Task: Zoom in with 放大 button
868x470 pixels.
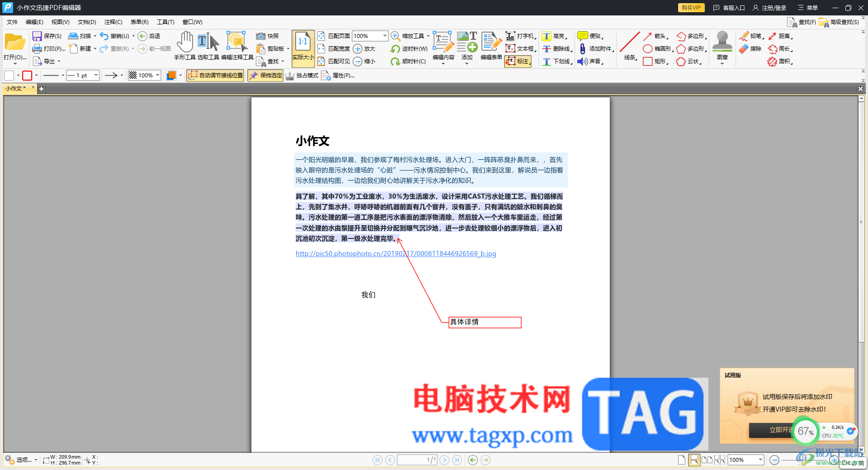Action: [364, 48]
